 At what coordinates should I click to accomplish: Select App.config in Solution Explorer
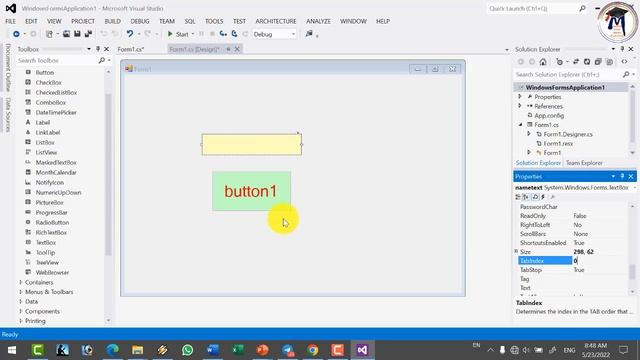pyautogui.click(x=549, y=116)
